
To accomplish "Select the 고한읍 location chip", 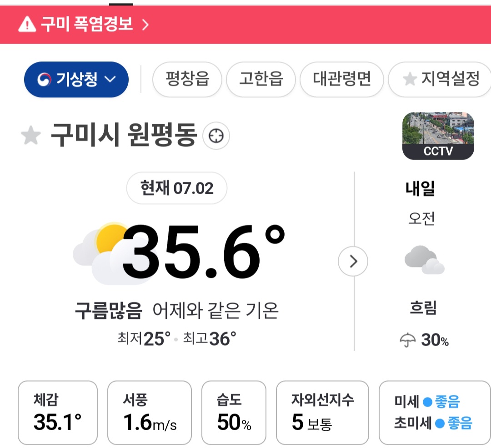I will [x=261, y=79].
